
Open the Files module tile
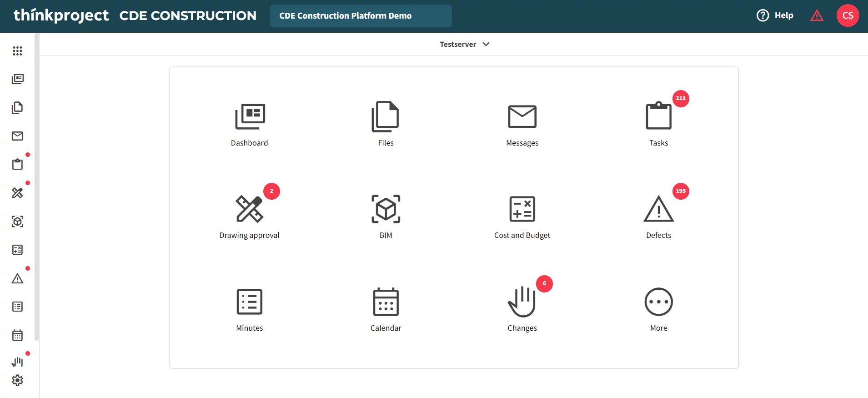(386, 124)
